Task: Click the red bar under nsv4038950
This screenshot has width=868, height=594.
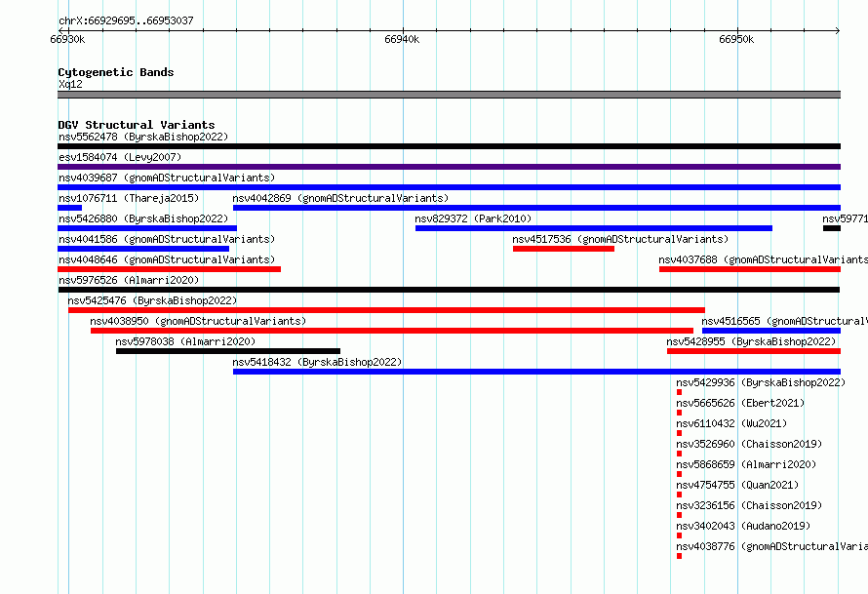Action: click(x=392, y=331)
